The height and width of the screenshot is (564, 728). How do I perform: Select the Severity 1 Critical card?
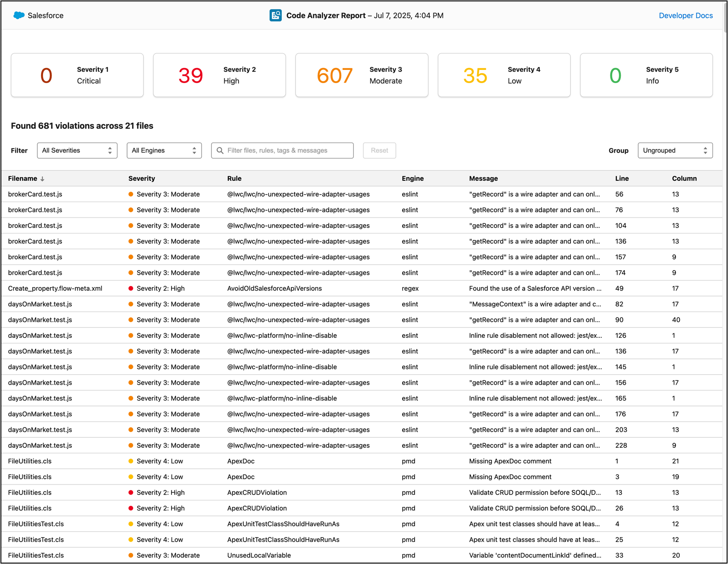click(x=77, y=75)
